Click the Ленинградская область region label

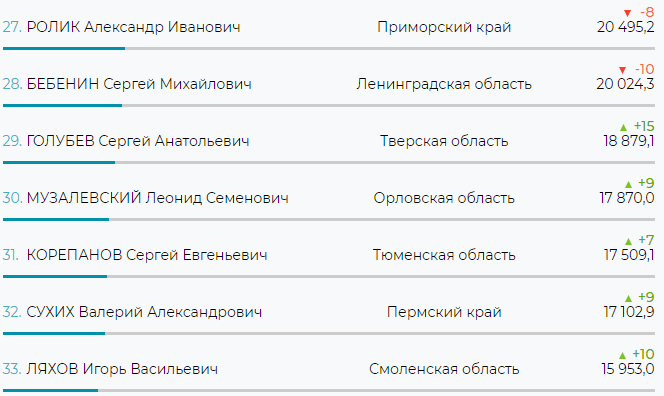tap(444, 84)
